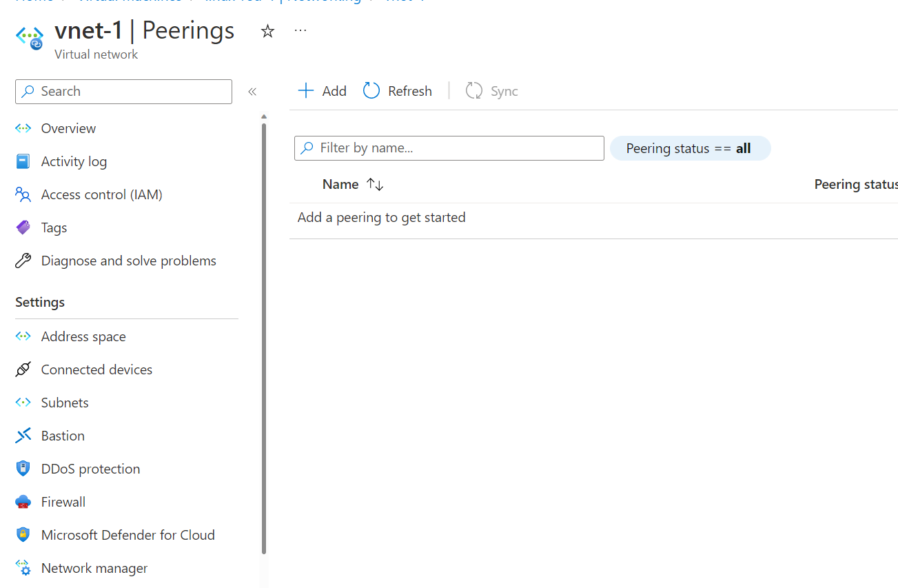Click the Connected devices plug icon
The image size is (898, 588).
coord(23,369)
